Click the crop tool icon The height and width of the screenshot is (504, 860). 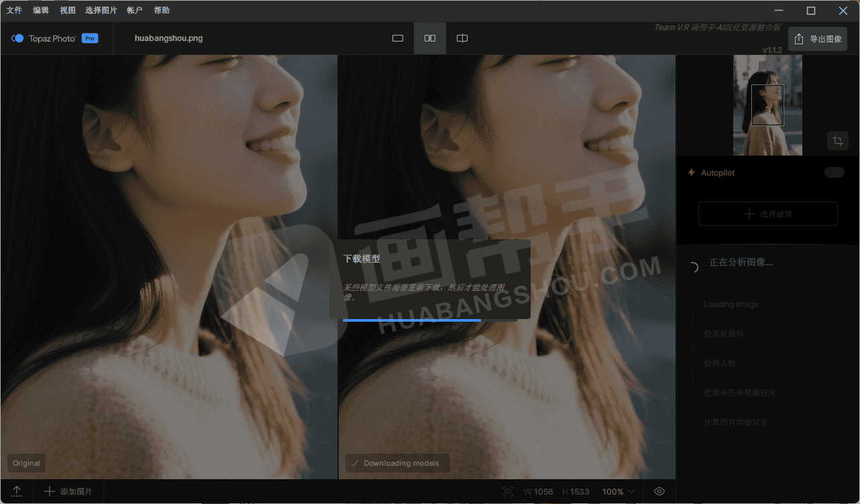coord(837,141)
